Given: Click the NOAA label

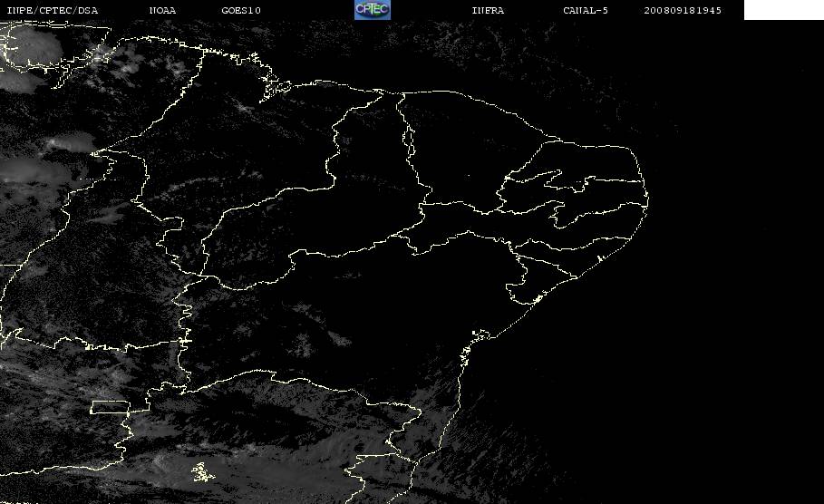Looking at the screenshot, I should point(162,10).
